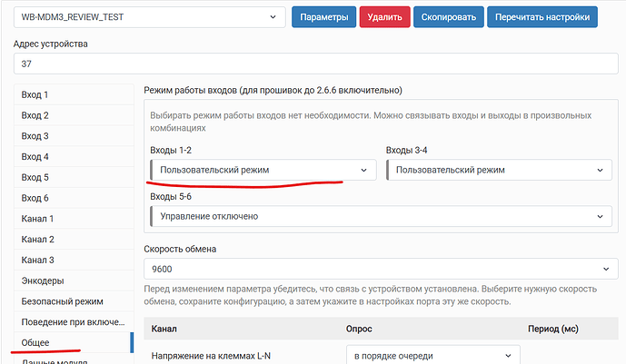Click Перечитать настройки button
The width and height of the screenshot is (626, 364).
click(x=542, y=17)
